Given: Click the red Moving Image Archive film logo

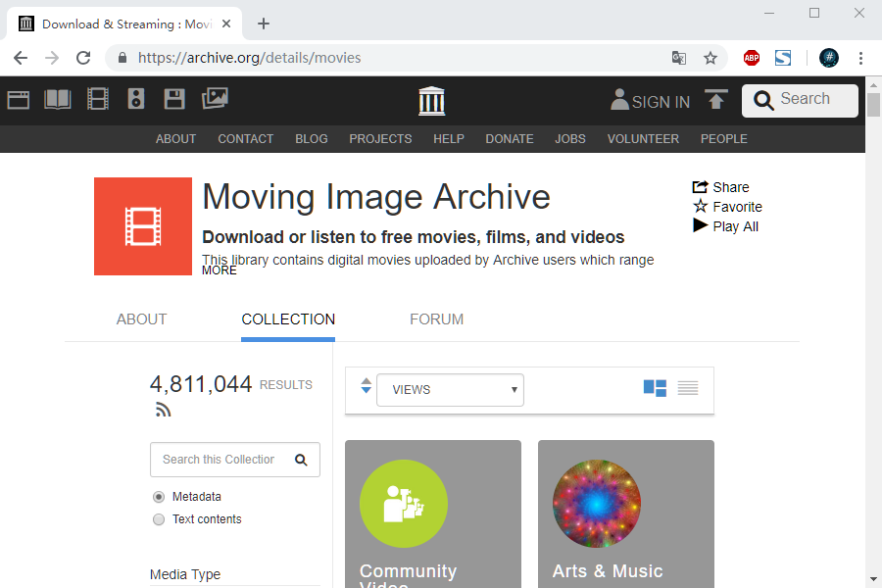Looking at the screenshot, I should 143,226.
